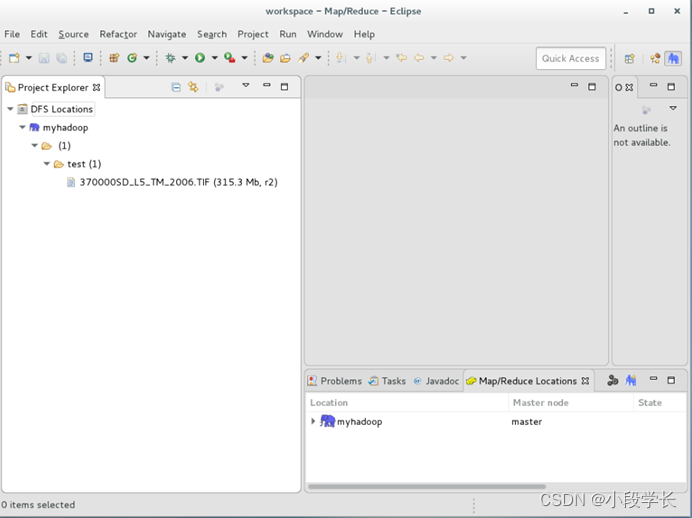Open the New wizard dropdown arrow
This screenshot has height=518, width=692.
pyautogui.click(x=29, y=58)
